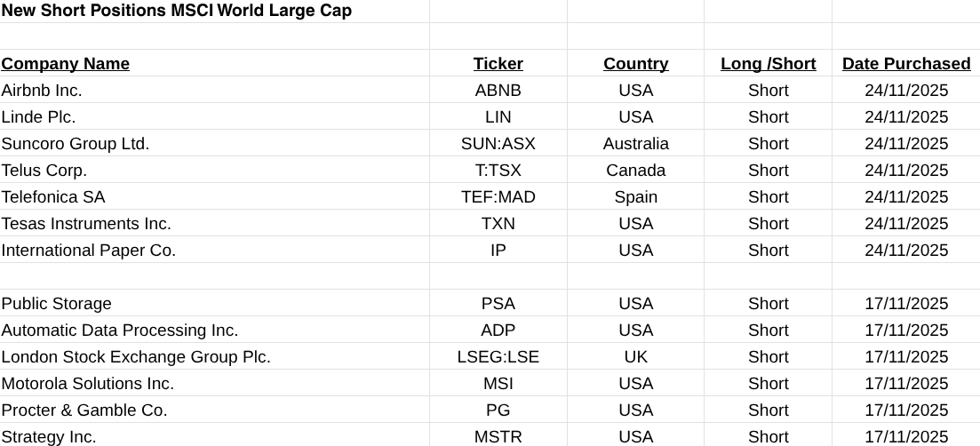Click the Tesas Instruments Inc. cell

click(x=86, y=224)
